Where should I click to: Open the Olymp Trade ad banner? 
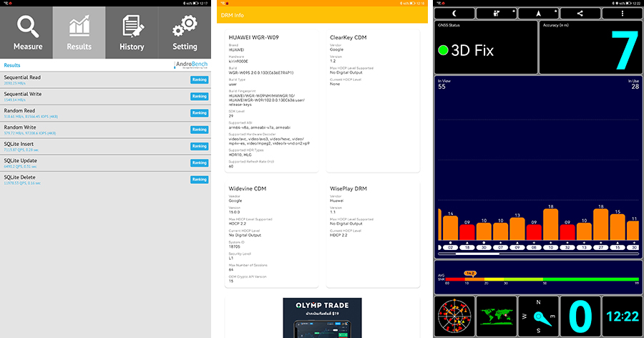321,317
